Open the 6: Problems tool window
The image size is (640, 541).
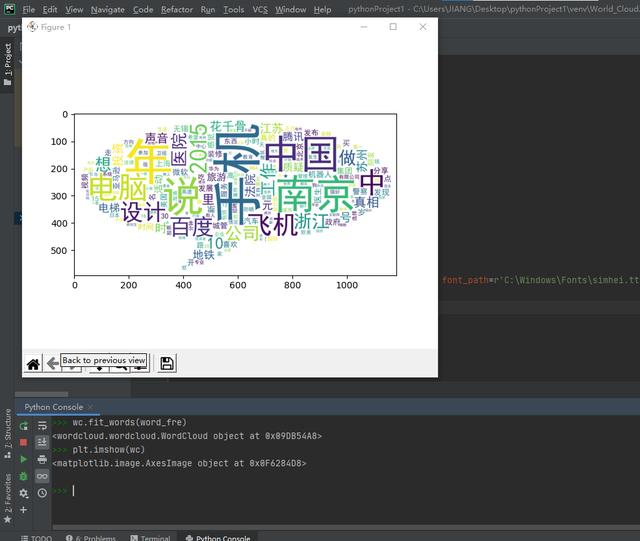91,538
